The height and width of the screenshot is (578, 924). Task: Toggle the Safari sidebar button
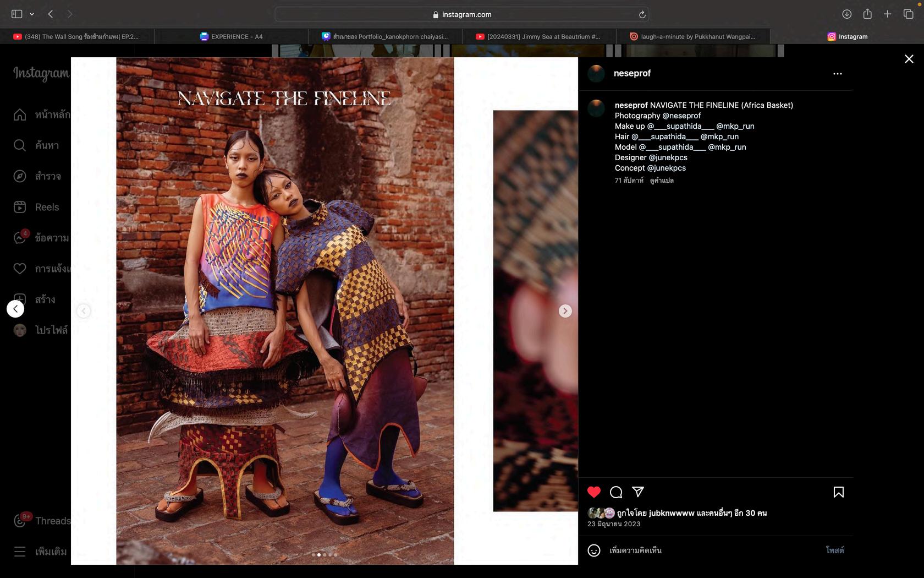(x=16, y=14)
